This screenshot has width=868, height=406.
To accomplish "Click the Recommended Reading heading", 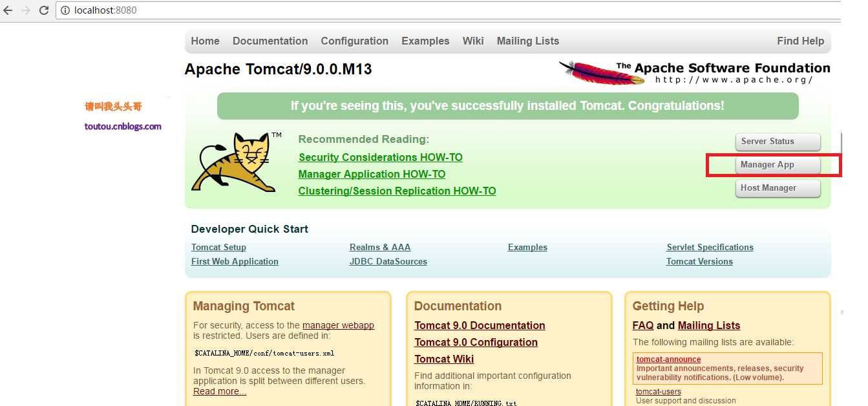I will (364, 139).
